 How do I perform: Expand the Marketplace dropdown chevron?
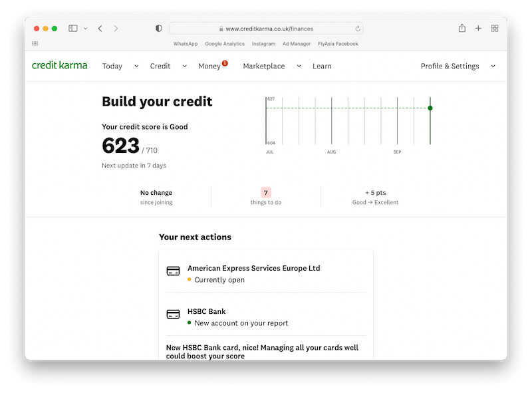click(299, 66)
